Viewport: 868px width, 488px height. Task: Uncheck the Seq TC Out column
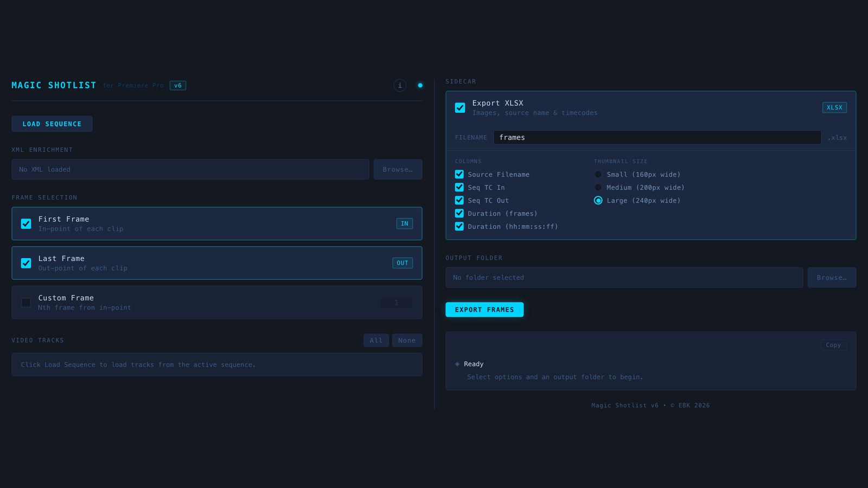coord(459,200)
